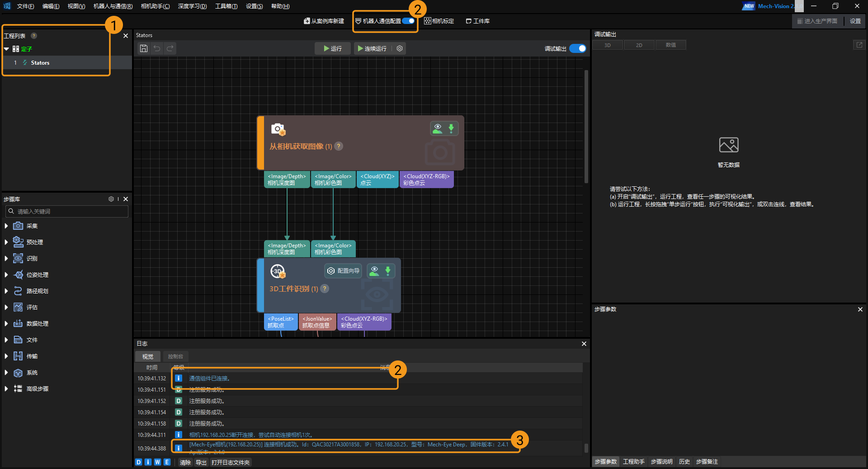Image resolution: width=868 pixels, height=469 pixels.
Task: Click the 运行 button
Action: (x=333, y=48)
